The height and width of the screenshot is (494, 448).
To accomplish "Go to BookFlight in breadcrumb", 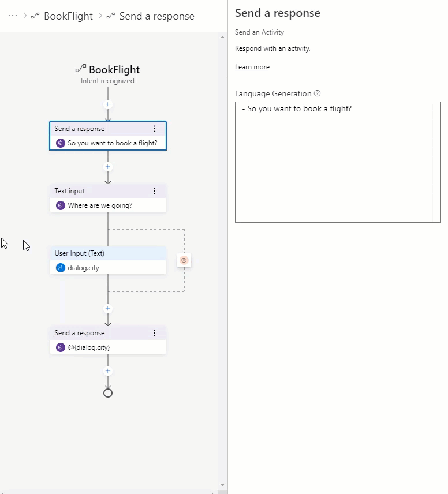I will (68, 16).
